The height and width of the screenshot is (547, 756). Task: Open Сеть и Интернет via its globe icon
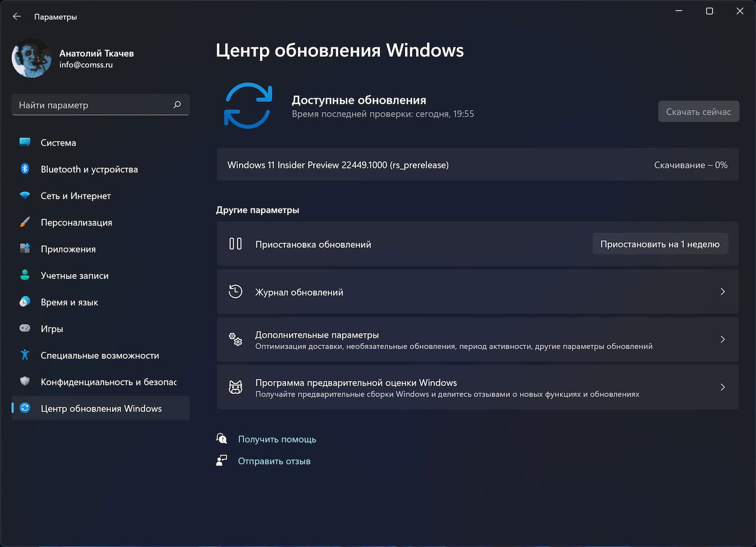[25, 196]
